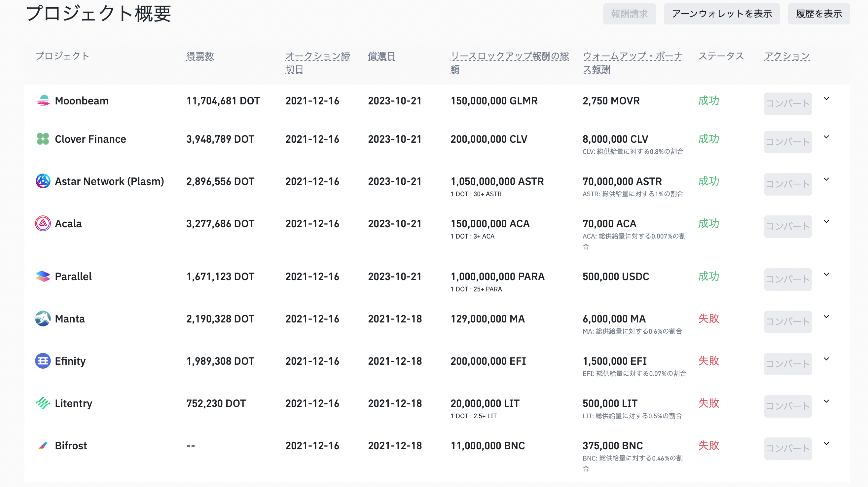
Task: Click the ステータス column header
Action: coord(721,56)
